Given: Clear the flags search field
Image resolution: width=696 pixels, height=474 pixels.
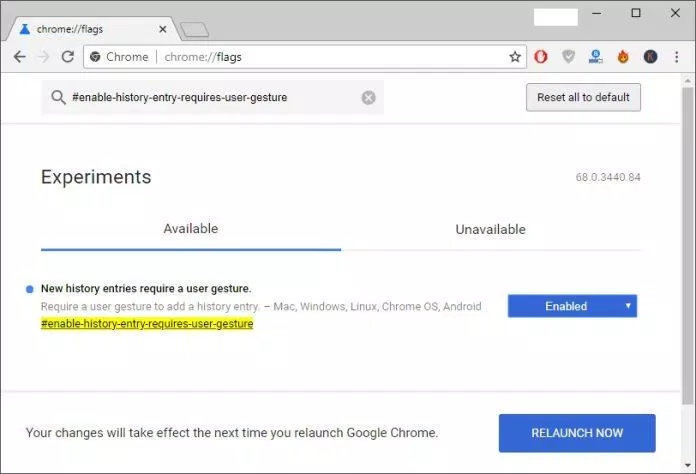Looking at the screenshot, I should (x=368, y=98).
